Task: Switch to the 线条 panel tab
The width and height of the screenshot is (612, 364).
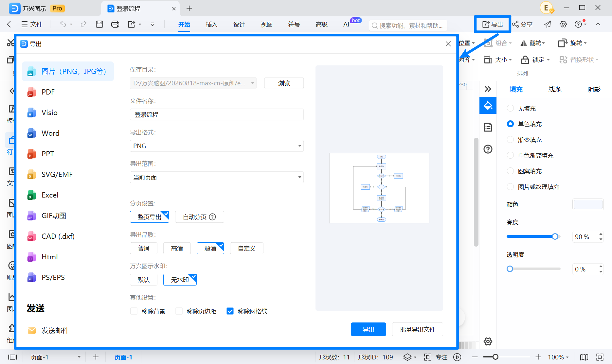Action: point(555,89)
